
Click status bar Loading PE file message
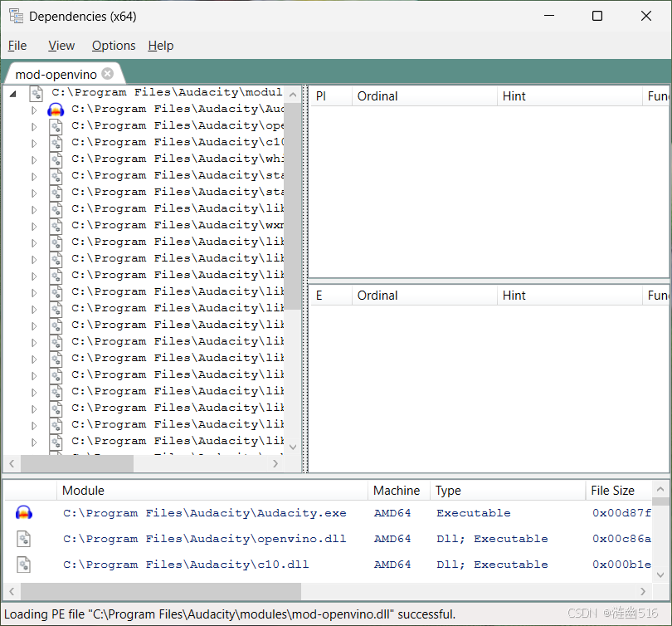click(x=229, y=614)
